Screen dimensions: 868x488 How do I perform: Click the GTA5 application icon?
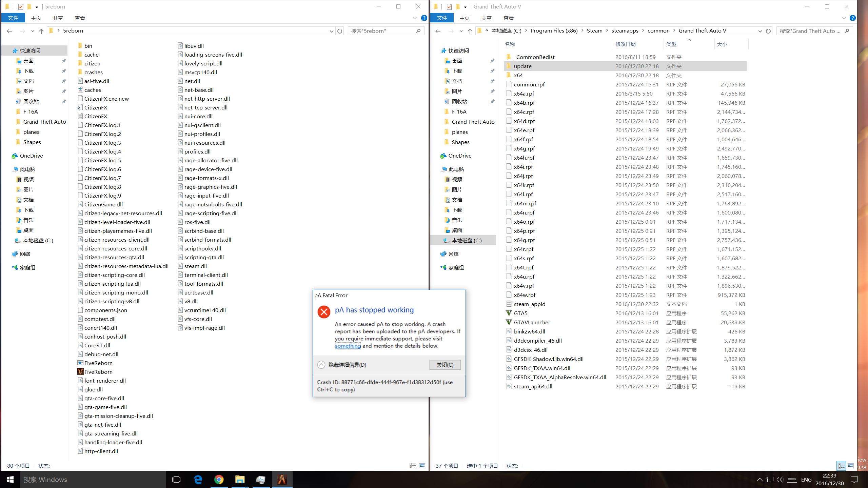coord(509,313)
